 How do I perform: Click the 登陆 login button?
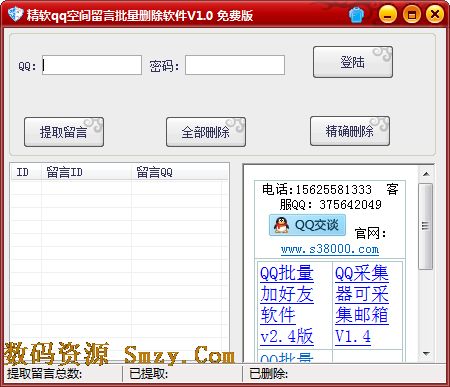[x=353, y=62]
